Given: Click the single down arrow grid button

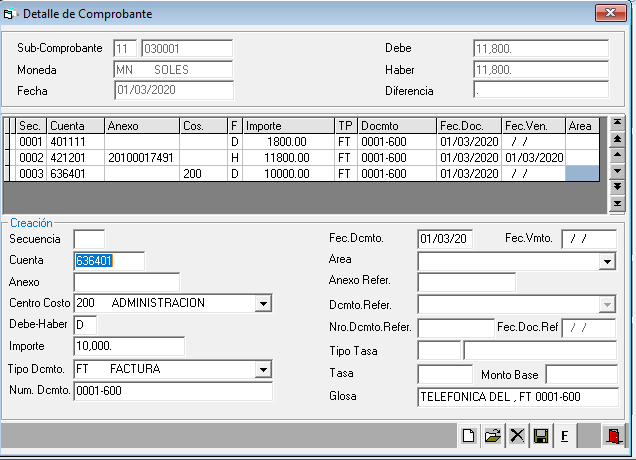Looking at the screenshot, I should coord(617,172).
